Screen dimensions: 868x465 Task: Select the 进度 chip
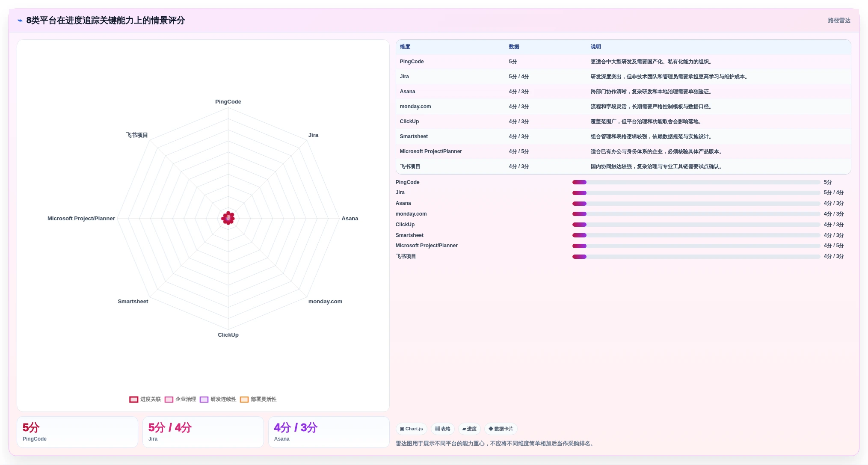point(469,429)
